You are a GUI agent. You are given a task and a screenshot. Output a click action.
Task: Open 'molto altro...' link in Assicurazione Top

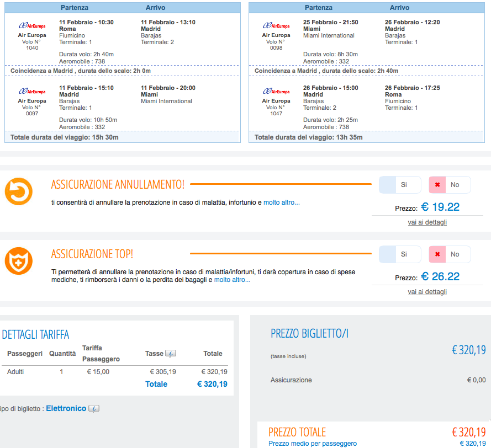233,280
